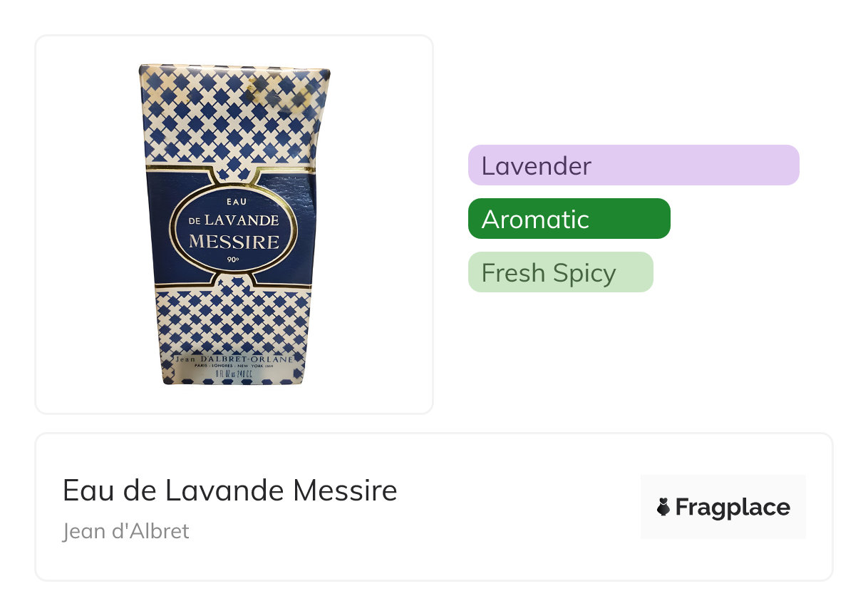The width and height of the screenshot is (868, 616).
Task: Open the Jean d'Albret brand link
Action: 125,531
